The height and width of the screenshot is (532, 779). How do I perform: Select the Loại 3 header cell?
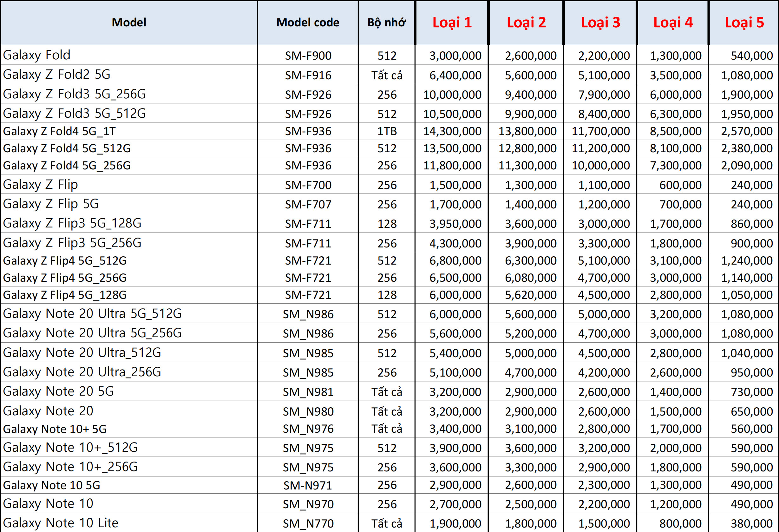coord(600,23)
